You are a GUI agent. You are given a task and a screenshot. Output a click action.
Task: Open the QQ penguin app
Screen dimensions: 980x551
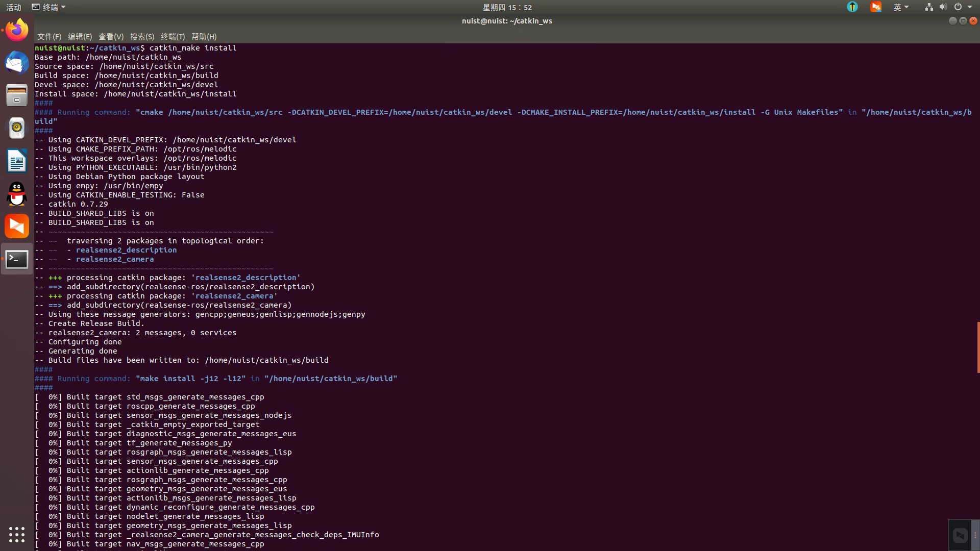click(x=17, y=193)
